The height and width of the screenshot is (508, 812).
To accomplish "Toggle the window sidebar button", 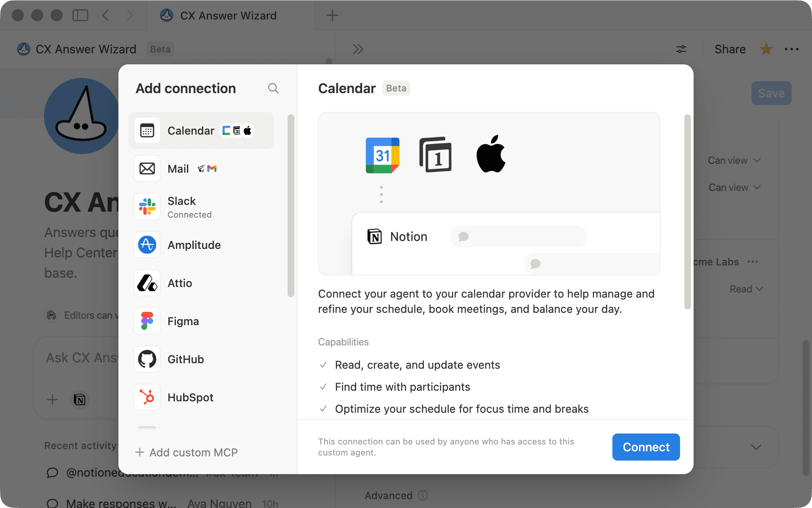I will pos(80,16).
